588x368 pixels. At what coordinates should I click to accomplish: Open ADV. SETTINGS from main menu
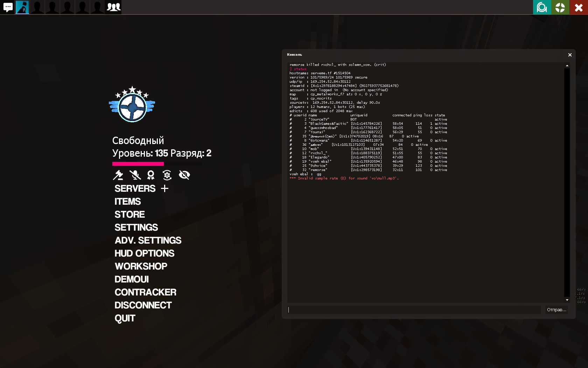tap(148, 240)
